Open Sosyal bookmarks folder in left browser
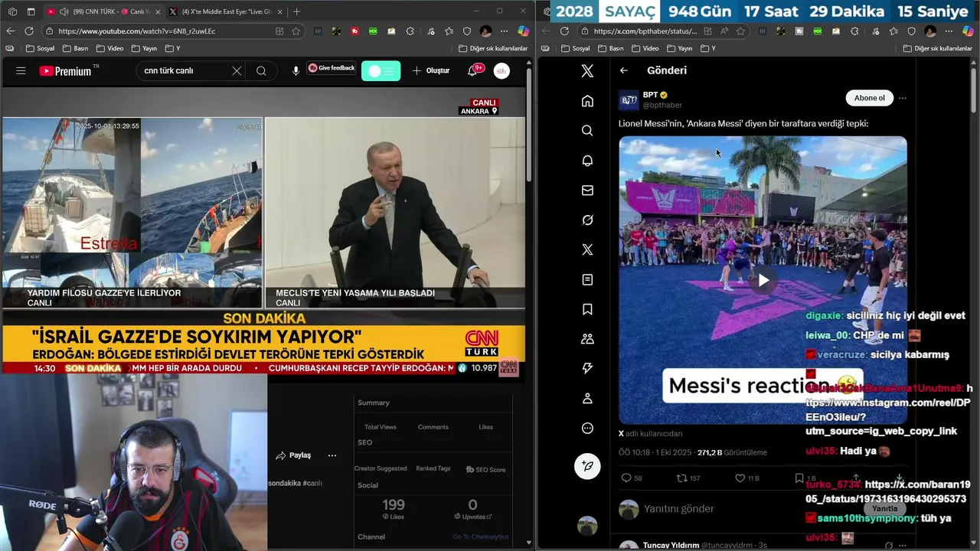Viewport: 980px width, 551px height. click(x=39, y=48)
